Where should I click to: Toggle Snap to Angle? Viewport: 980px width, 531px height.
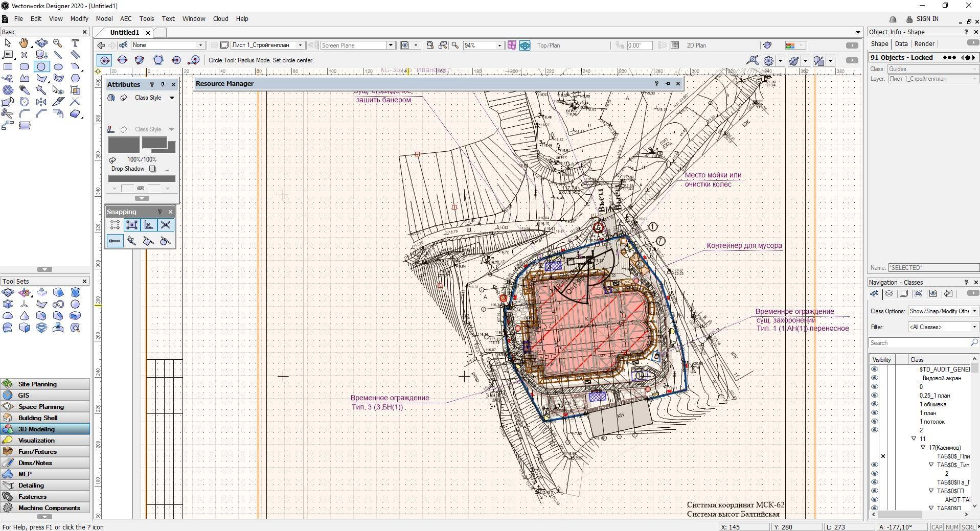tap(148, 225)
